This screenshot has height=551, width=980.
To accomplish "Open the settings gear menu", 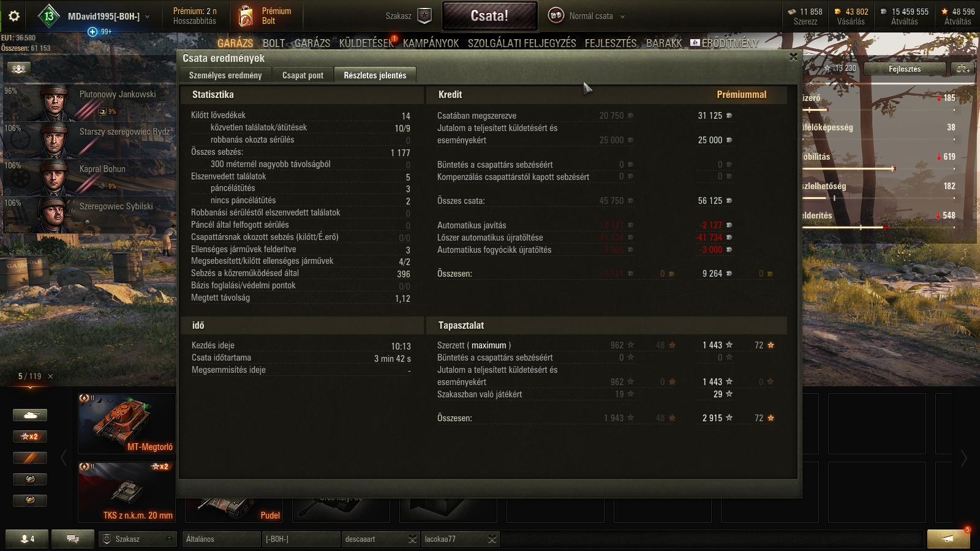I will click(x=13, y=16).
